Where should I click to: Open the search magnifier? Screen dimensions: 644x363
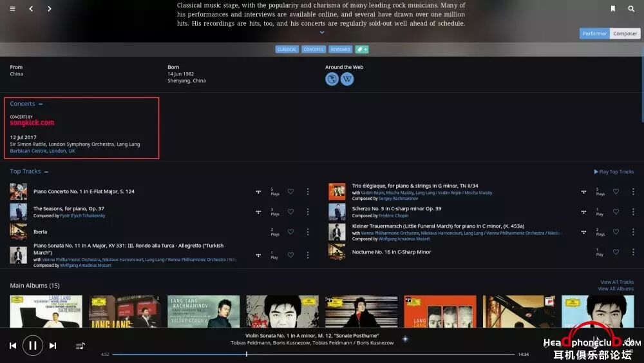tap(631, 8)
